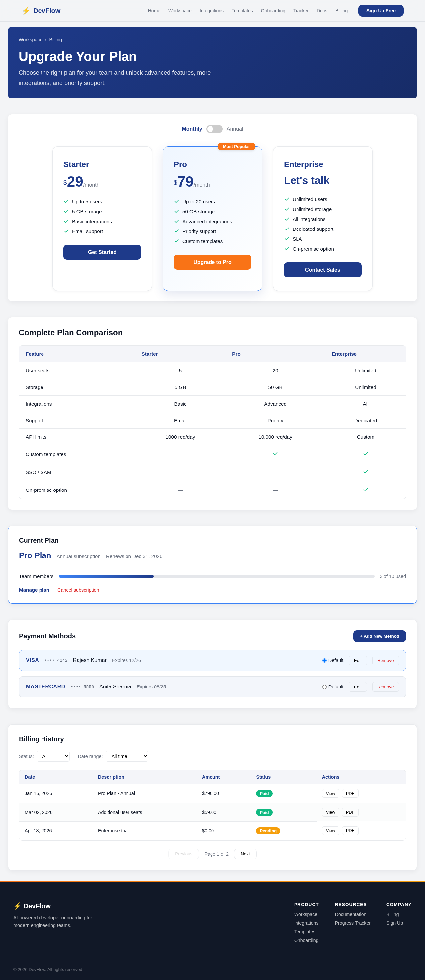425x980 pixels.
Task: Click check icon beside Priority support
Action: 176,231
